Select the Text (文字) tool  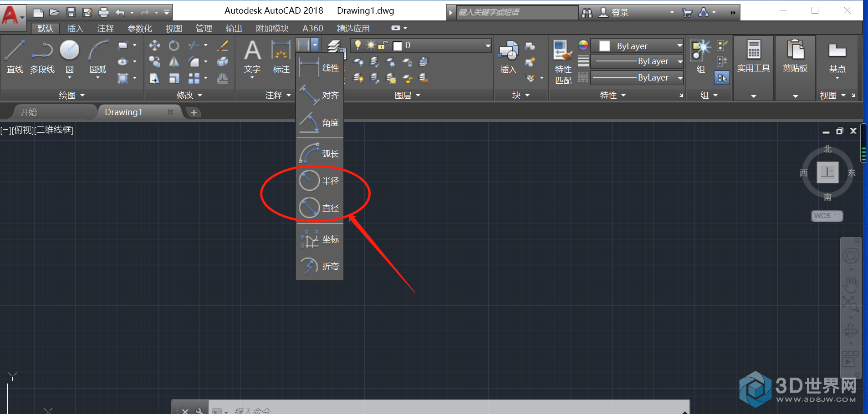click(252, 57)
